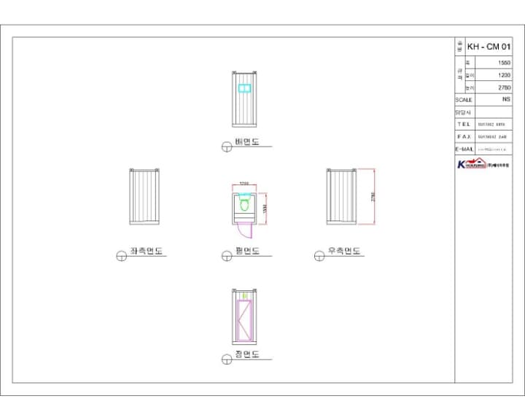Click the width value 1560

504,63
